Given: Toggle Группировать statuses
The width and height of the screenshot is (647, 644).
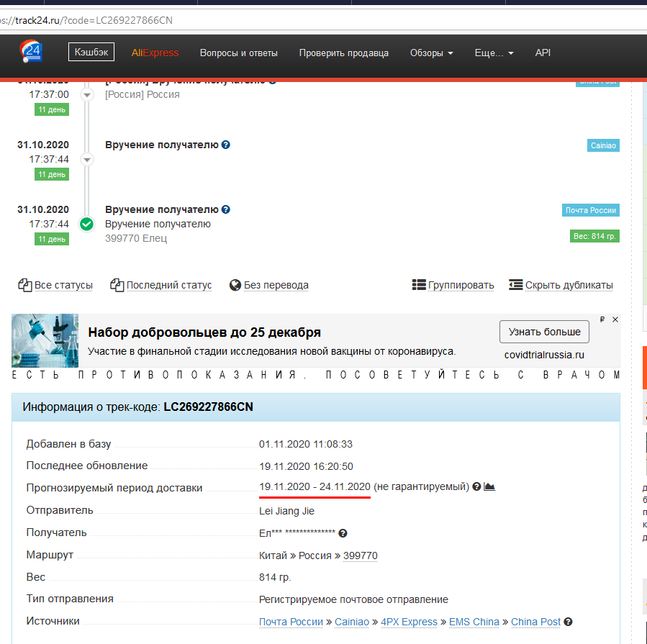Looking at the screenshot, I should (461, 285).
